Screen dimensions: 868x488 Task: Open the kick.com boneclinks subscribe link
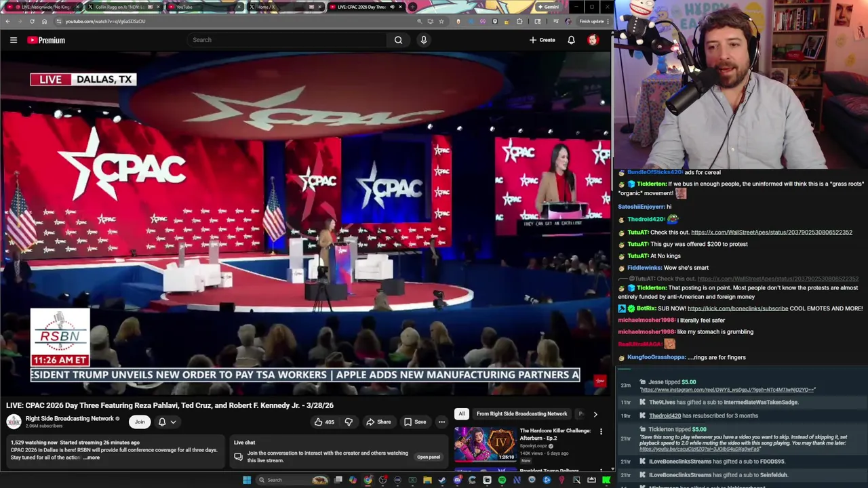738,308
